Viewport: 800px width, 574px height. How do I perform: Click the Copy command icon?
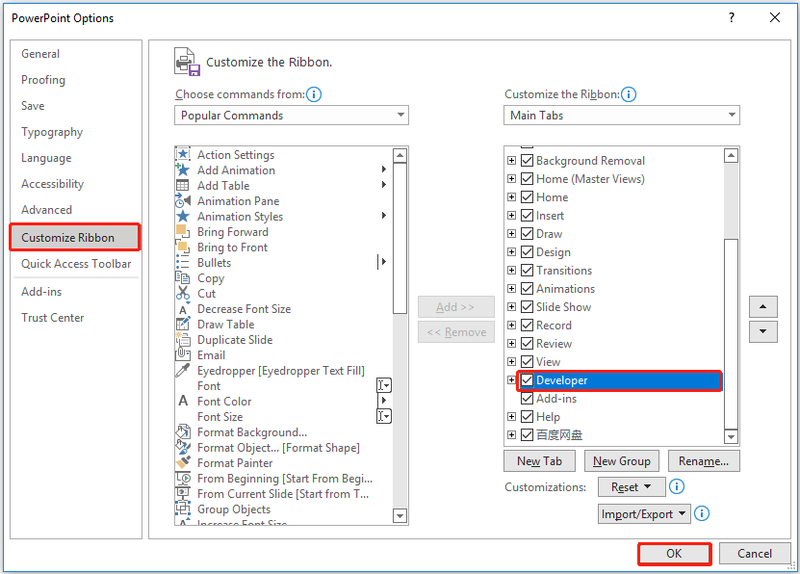click(x=183, y=278)
